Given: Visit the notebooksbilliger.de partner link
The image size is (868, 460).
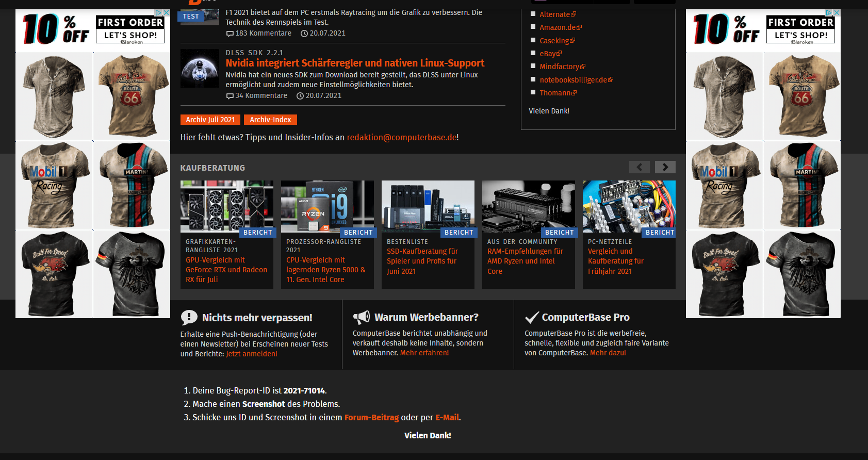Looking at the screenshot, I should 576,80.
